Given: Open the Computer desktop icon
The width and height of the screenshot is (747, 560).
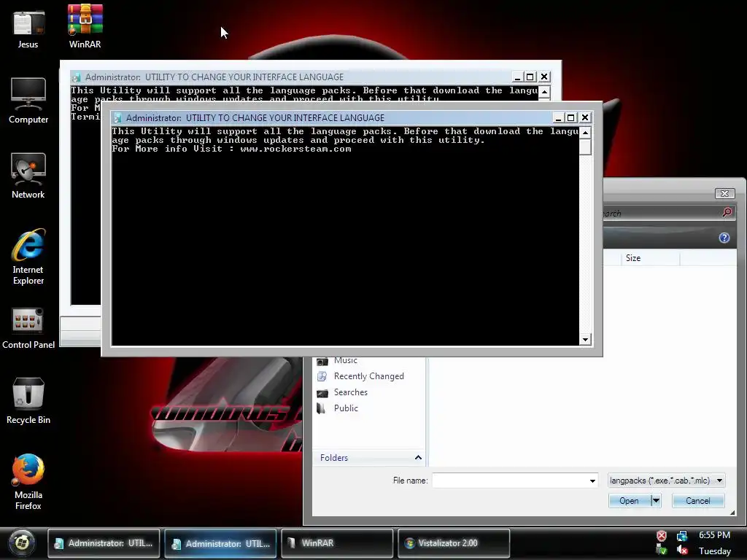Looking at the screenshot, I should [x=28, y=101].
